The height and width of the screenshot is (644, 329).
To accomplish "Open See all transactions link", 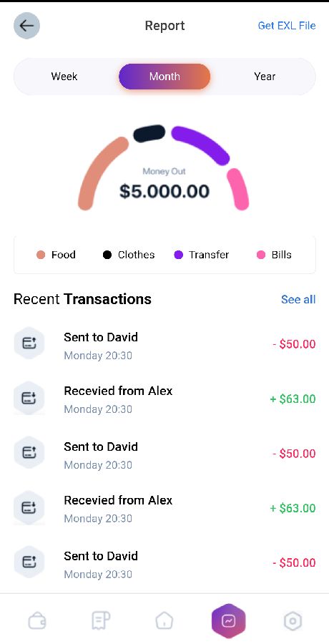I will coord(298,299).
